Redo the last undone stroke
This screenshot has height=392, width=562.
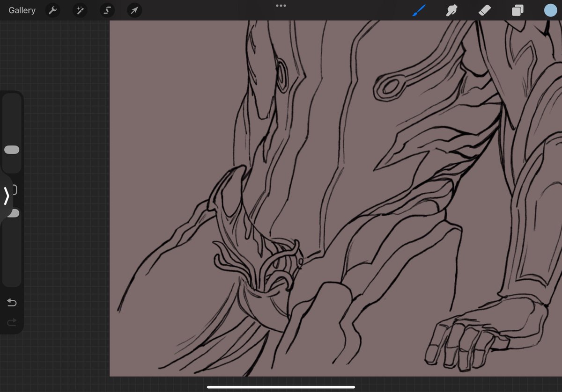click(12, 322)
